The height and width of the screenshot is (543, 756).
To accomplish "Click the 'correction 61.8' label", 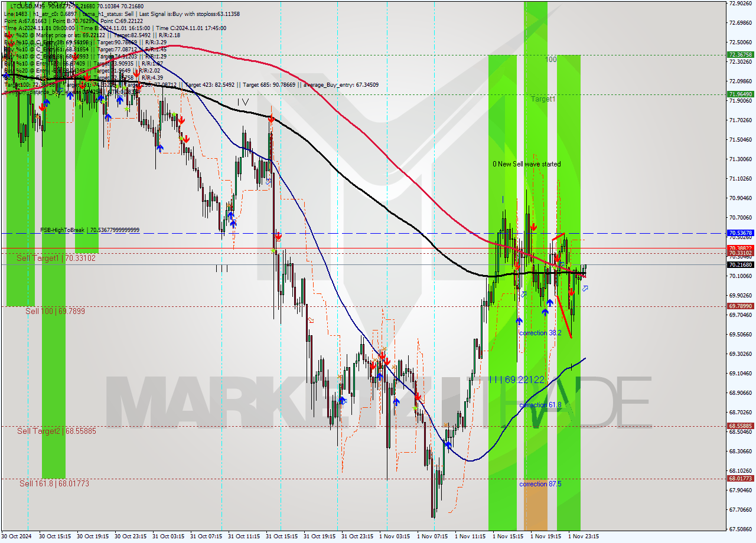I will click(x=540, y=405).
